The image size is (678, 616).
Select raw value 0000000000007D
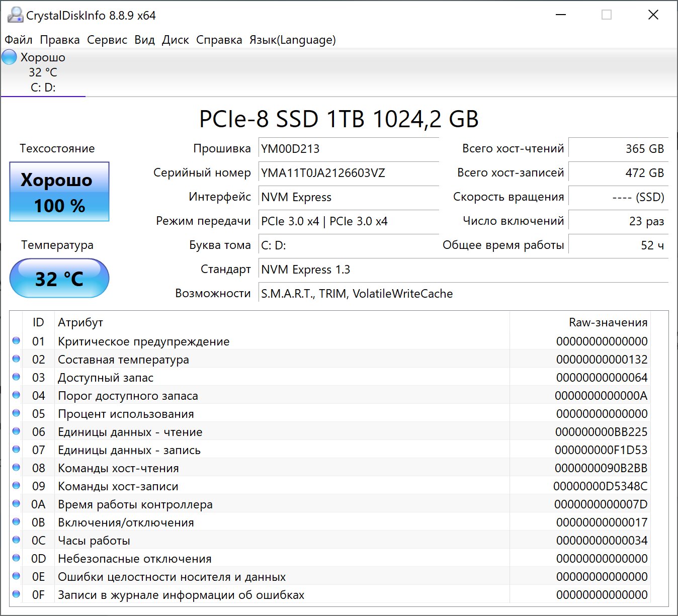tap(601, 504)
